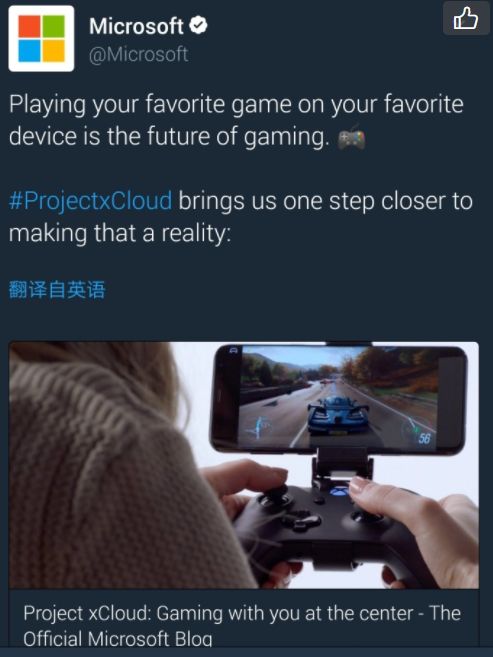The height and width of the screenshot is (657, 493).
Task: Tap the thumbs-up like icon
Action: point(466,18)
